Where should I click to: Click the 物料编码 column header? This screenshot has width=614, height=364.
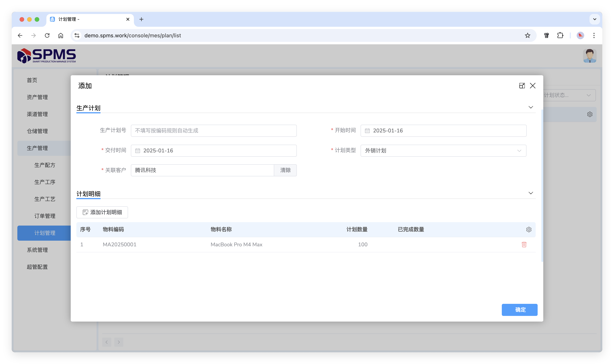pos(113,230)
